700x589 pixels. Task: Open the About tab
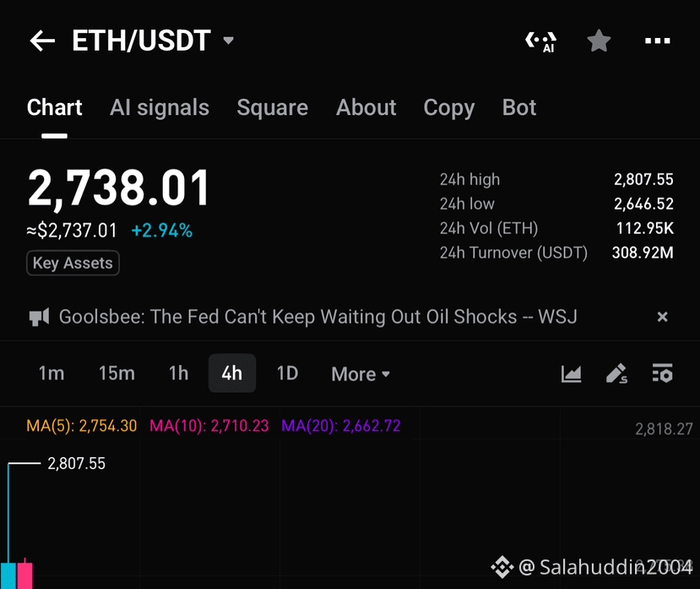[366, 107]
